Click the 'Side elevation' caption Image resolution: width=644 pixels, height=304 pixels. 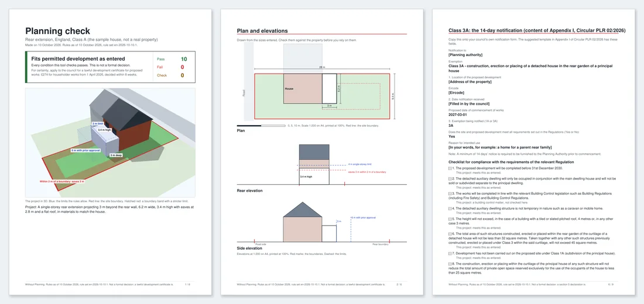[249, 248]
